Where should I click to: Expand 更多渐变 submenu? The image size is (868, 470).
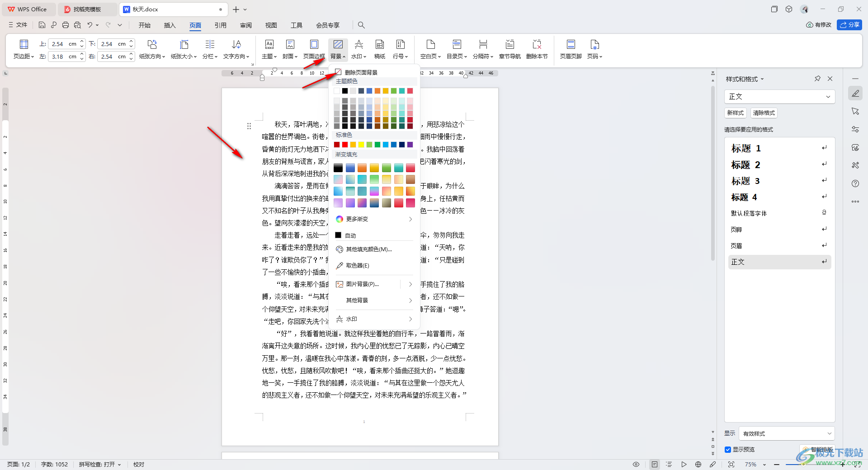point(374,219)
